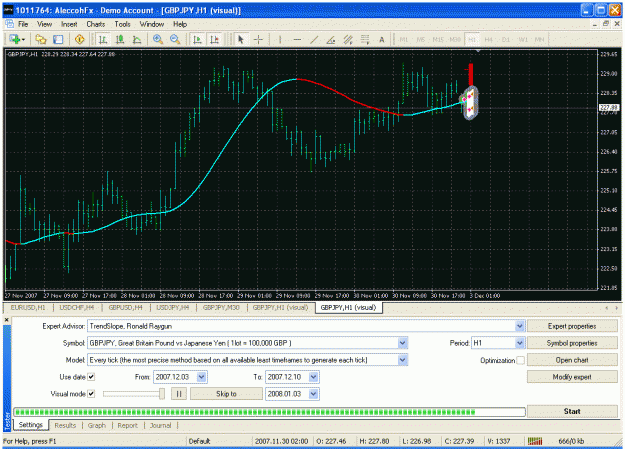
Task: Toggle chart auto scroll icon
Action: pyautogui.click(x=197, y=39)
